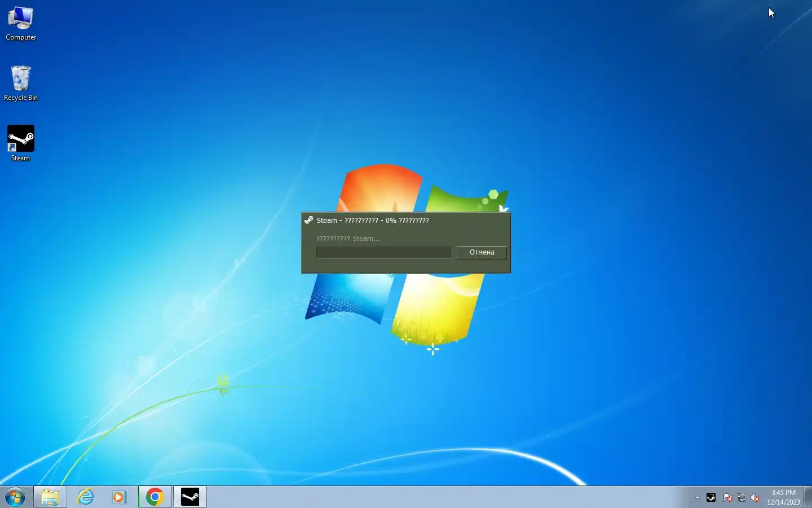Select the Recycle Bin desktop icon
Viewport: 812px width, 508px height.
pyautogui.click(x=21, y=84)
